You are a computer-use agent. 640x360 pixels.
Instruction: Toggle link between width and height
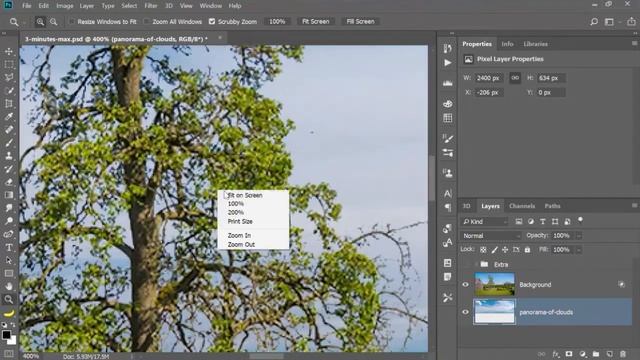point(515,78)
